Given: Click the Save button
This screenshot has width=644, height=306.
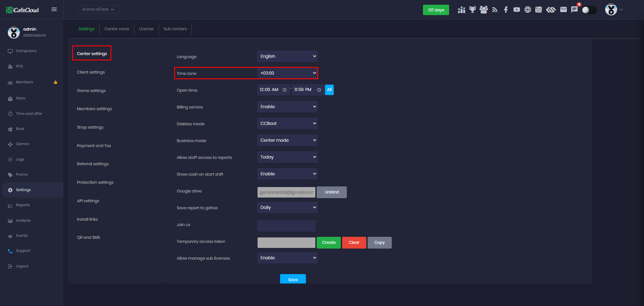Looking at the screenshot, I should point(293,279).
